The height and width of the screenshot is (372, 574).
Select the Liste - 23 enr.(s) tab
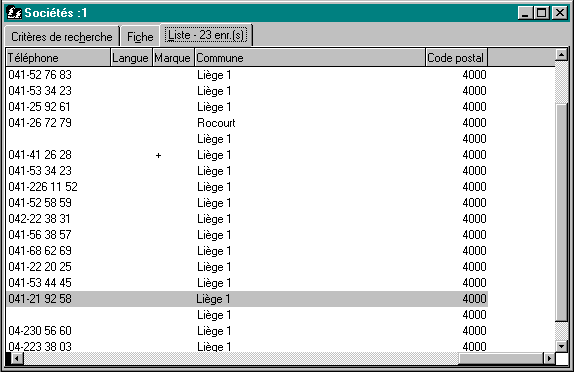[206, 35]
